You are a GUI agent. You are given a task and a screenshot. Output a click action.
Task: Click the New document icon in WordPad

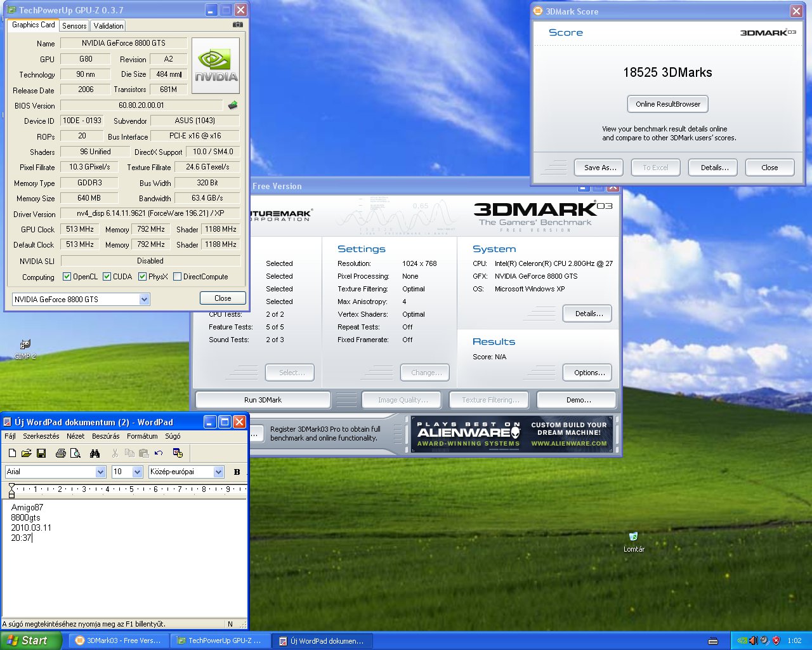click(x=12, y=453)
